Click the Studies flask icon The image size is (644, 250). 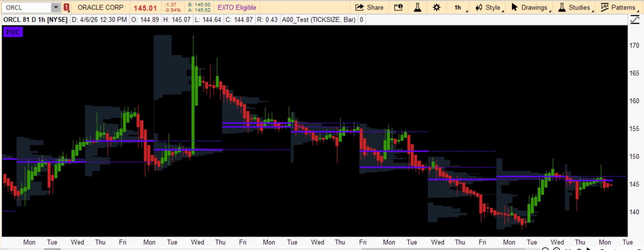click(x=562, y=7)
